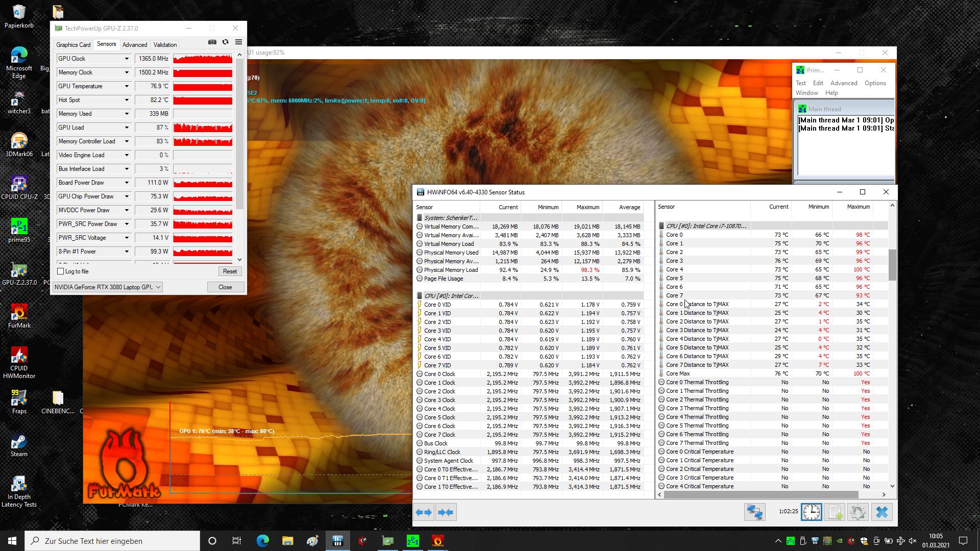Click HWiNFO right pane horizontal scrollbar

tap(762, 494)
